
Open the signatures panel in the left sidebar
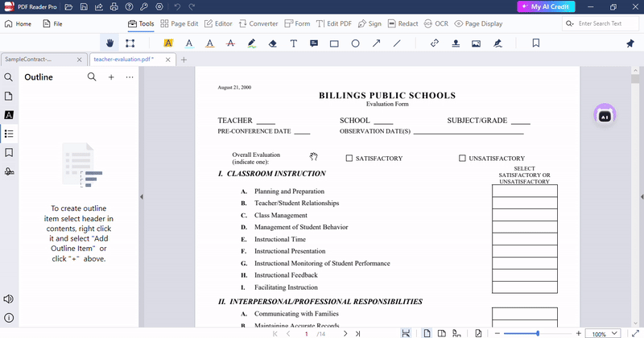point(9,171)
